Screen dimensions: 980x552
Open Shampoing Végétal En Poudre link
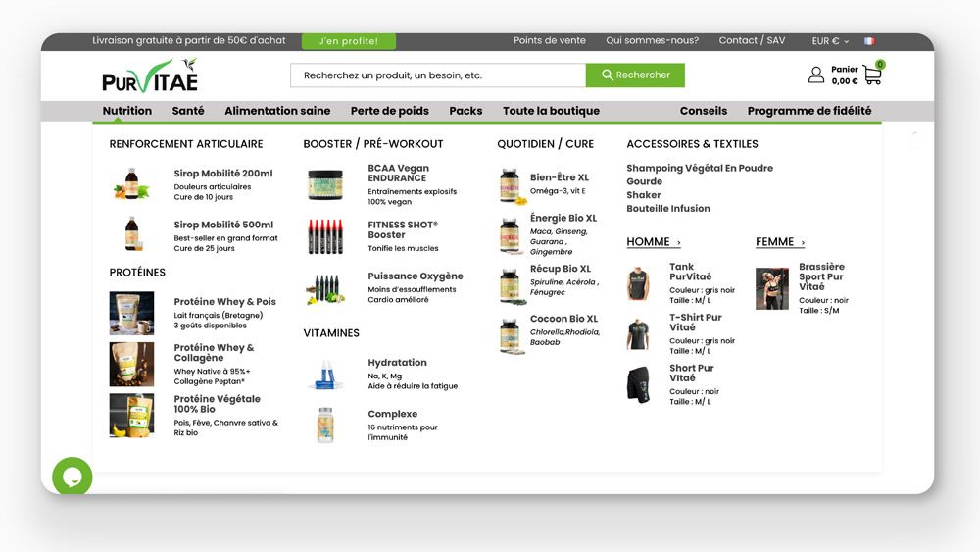point(700,169)
